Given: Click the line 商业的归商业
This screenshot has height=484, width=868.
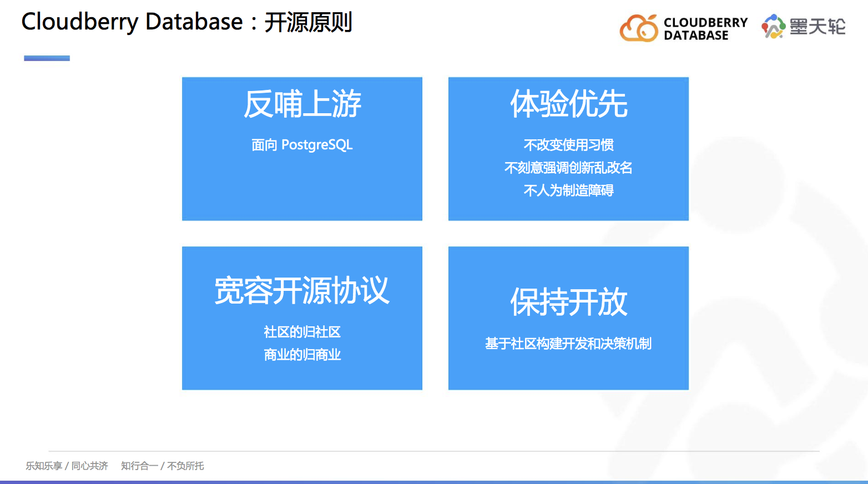Looking at the screenshot, I should pos(302,355).
